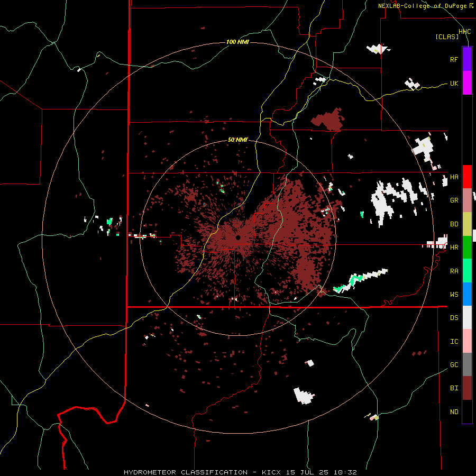Select the "HR" legend label
Screen dimensions: 476x476
(454, 248)
